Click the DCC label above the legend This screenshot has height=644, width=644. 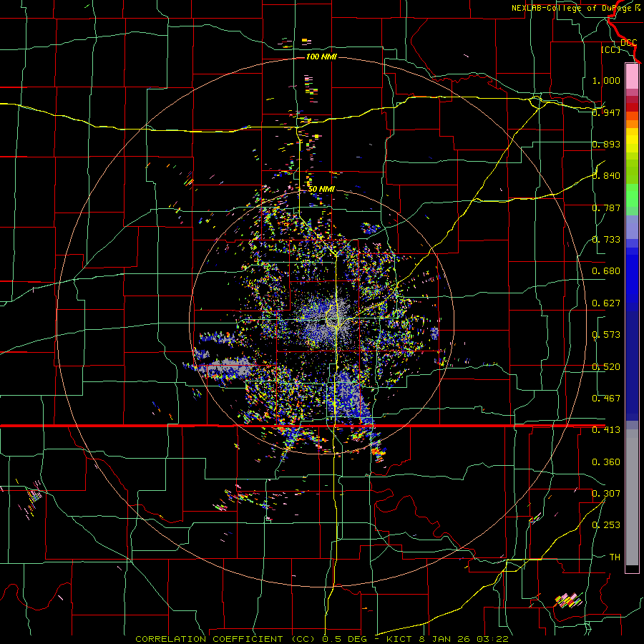pyautogui.click(x=628, y=43)
